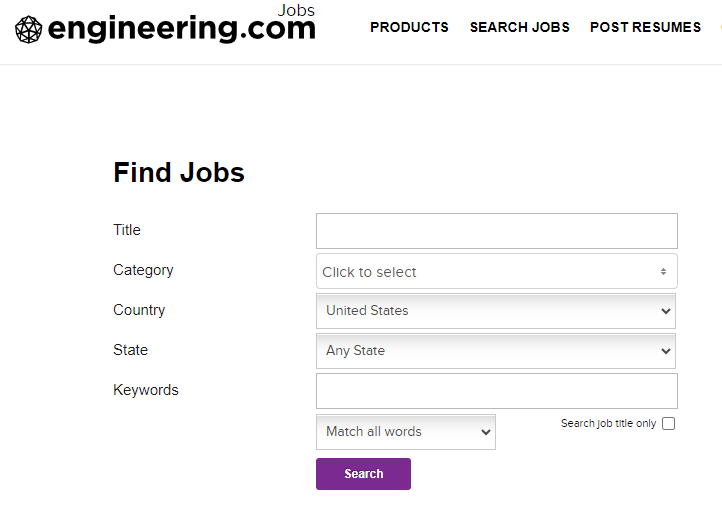
Task: Click the chevron arrow on the State dropdown
Action: pyautogui.click(x=665, y=351)
